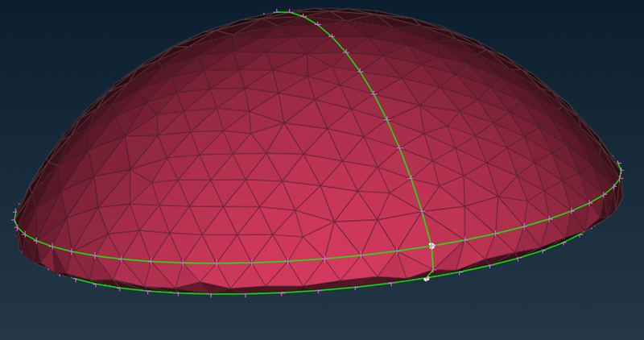Image resolution: width=644 pixels, height=340 pixels.
Task: Select white vertex on lower base curve
Action: point(427,279)
